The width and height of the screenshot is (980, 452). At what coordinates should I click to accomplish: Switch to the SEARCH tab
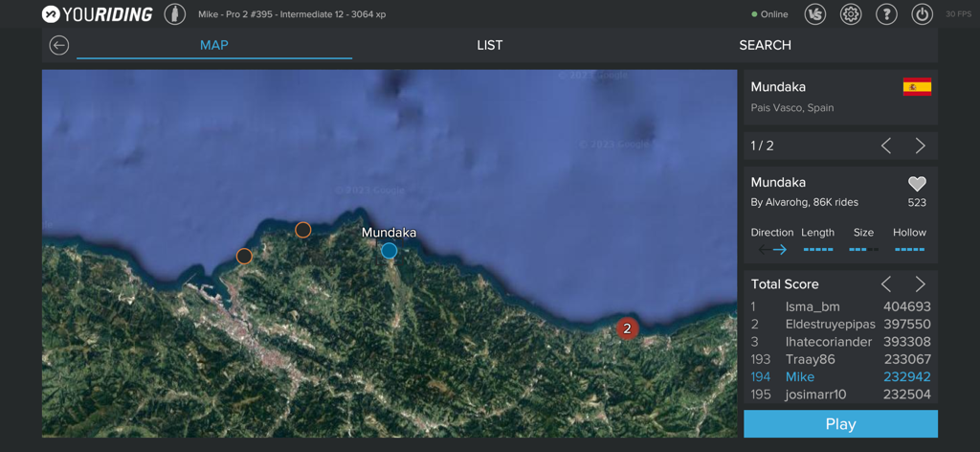pyautogui.click(x=765, y=45)
